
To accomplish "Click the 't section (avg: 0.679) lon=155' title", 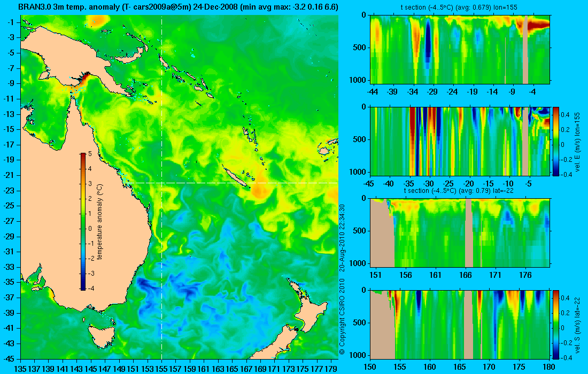I will pyautogui.click(x=460, y=7).
